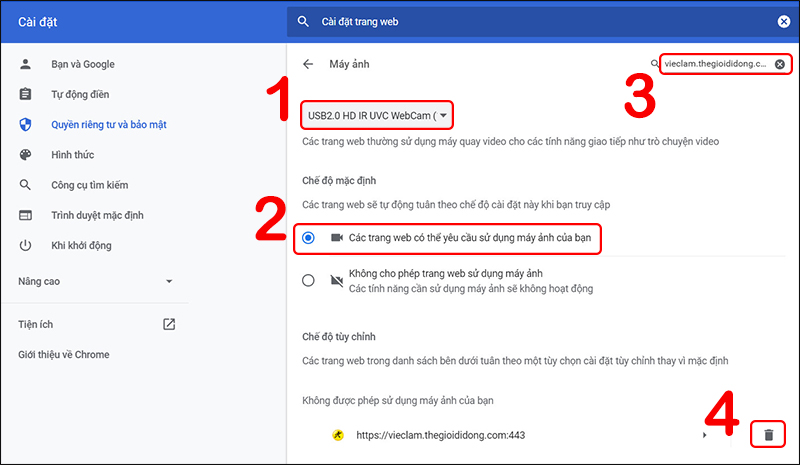Clear the settings search box

pos(784,21)
